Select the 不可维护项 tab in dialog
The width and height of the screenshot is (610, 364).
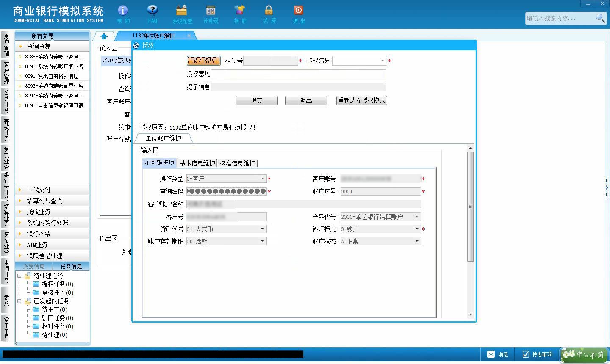click(x=160, y=163)
